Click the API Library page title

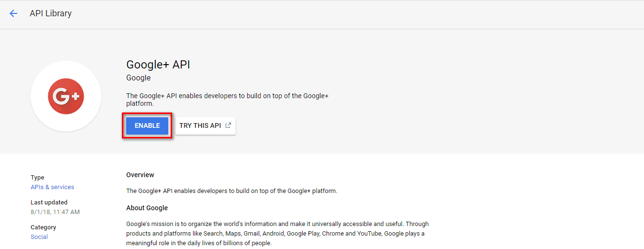51,13
